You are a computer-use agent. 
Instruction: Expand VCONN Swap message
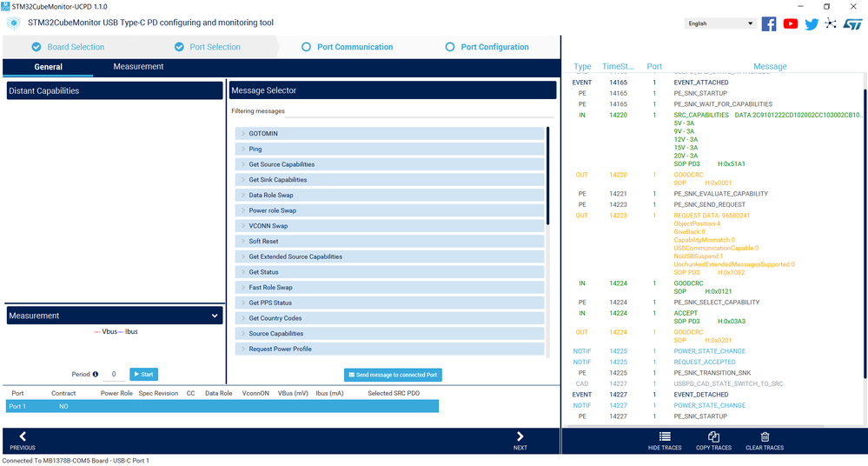[389, 226]
